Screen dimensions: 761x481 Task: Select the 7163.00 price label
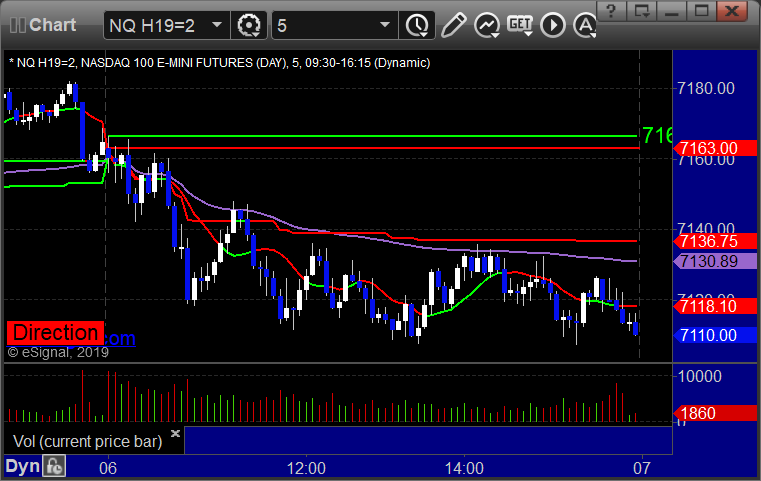point(715,148)
